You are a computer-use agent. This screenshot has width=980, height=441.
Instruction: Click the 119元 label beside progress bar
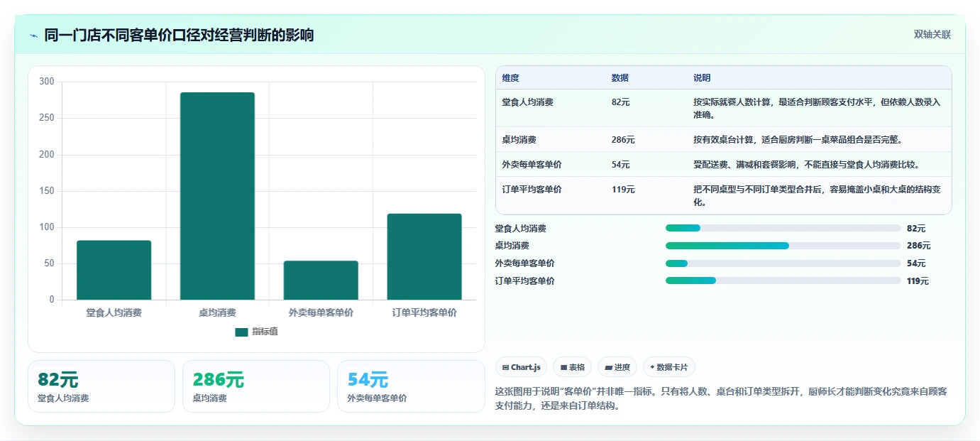click(x=918, y=281)
